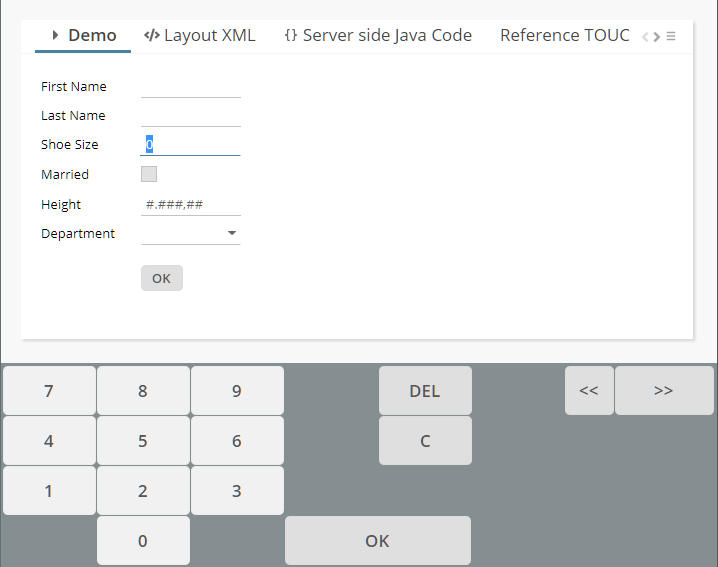Screen dimensions: 718x567
Task: Switch to the Demo tab
Action: pyautogui.click(x=83, y=36)
